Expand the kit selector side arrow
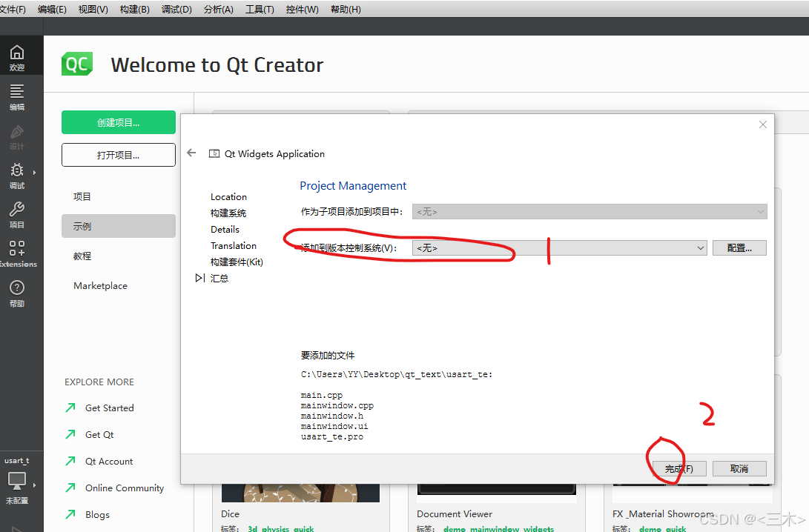Screen dimensions: 809x532 pyautogui.click(x=35, y=485)
